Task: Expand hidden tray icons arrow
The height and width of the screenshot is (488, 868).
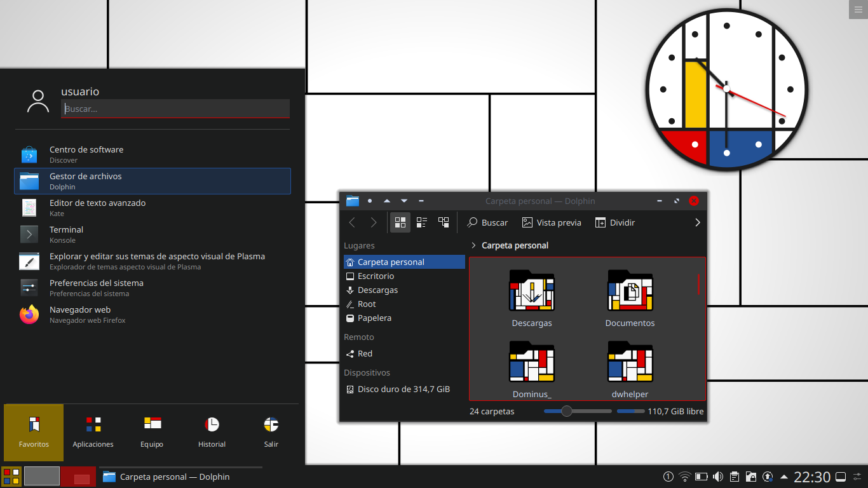Action: (784, 477)
